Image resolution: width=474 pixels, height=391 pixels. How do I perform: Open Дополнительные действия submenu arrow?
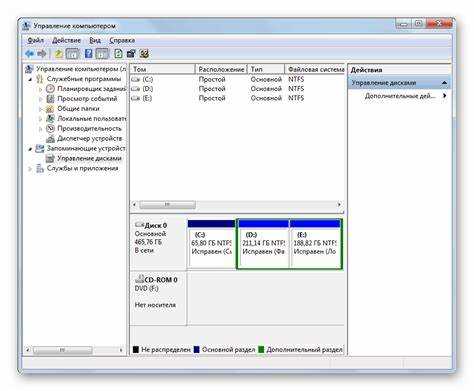(444, 96)
